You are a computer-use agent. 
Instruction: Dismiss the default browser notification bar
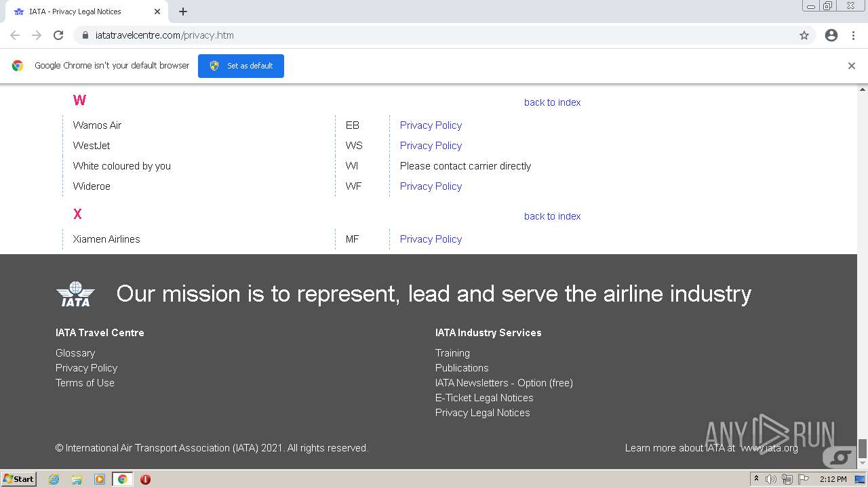pyautogui.click(x=852, y=66)
